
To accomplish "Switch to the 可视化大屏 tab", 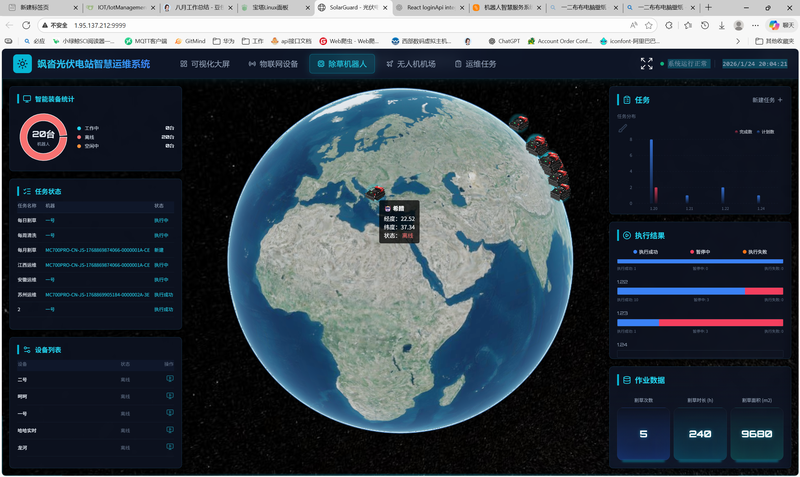I will click(205, 64).
